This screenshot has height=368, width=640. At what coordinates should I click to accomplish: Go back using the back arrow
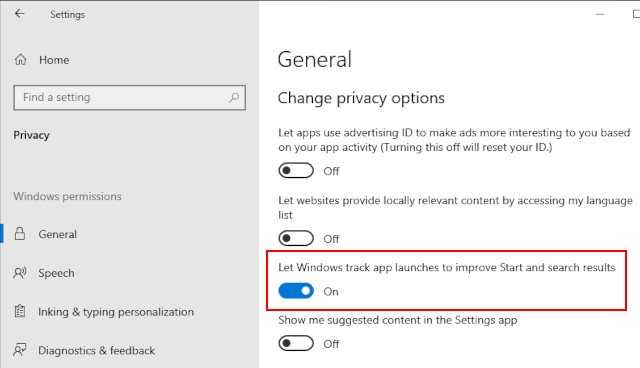(x=20, y=14)
